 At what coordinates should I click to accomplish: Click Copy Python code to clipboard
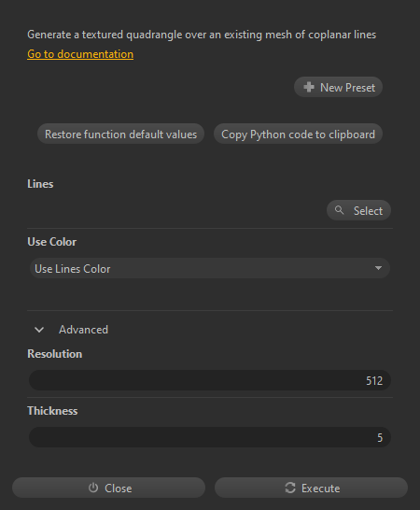click(x=298, y=134)
